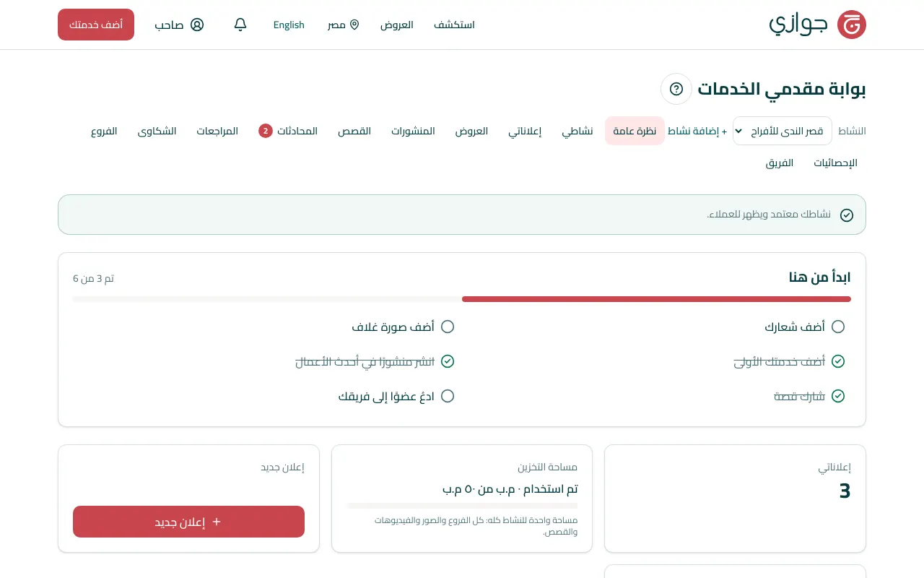Viewport: 924px width, 578px height.
Task: Click the help question mark icon
Action: click(x=676, y=89)
